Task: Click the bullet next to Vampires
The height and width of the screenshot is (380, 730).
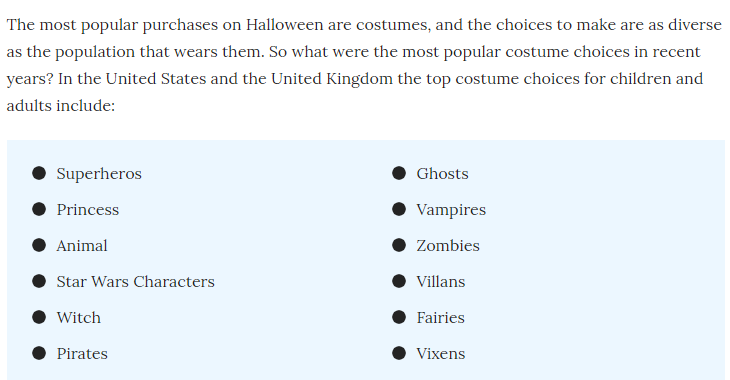Action: (x=399, y=209)
